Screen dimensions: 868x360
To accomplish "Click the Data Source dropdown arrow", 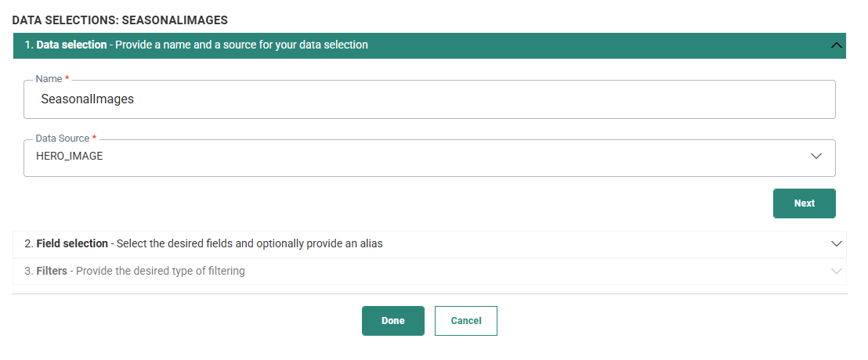I will pos(816,157).
